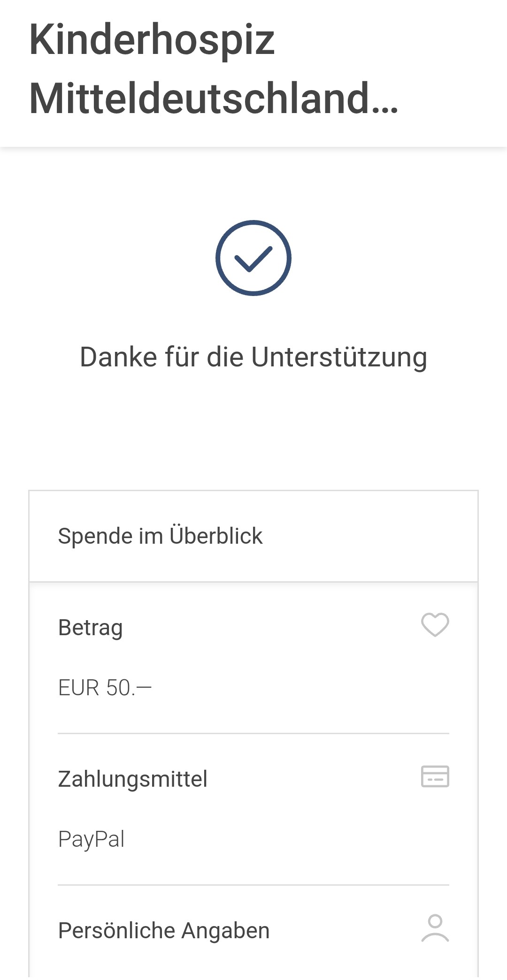Image resolution: width=507 pixels, height=980 pixels.
Task: Click the word Kinderhospiz in the header
Action: tap(152, 40)
